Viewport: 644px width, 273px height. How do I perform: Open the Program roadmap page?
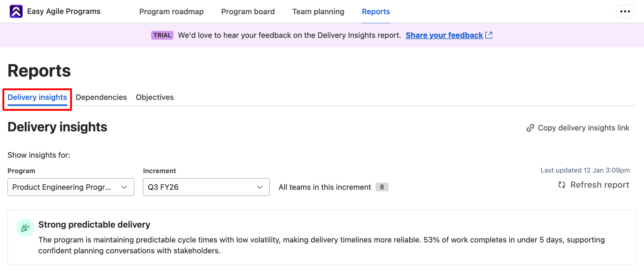pyautogui.click(x=171, y=12)
